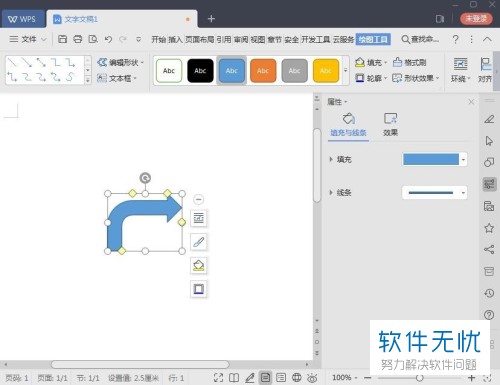500x385 pixels.
Task: Toggle page layout view in status bar
Action: pos(265,378)
